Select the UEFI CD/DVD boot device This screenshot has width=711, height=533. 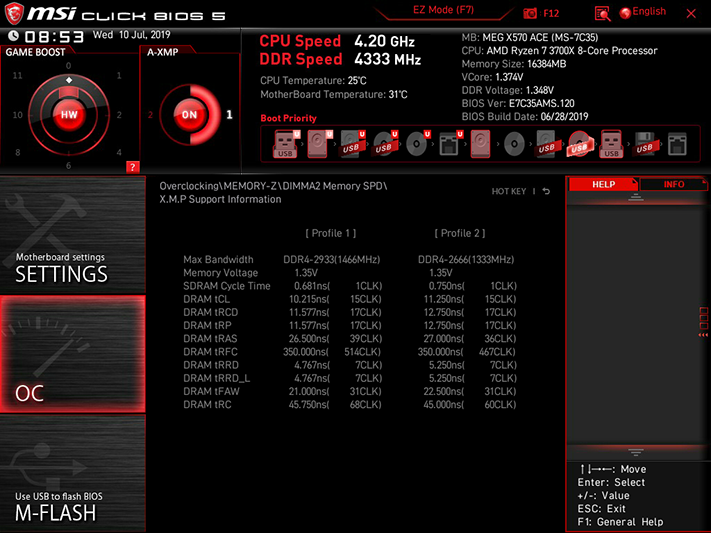(x=418, y=144)
